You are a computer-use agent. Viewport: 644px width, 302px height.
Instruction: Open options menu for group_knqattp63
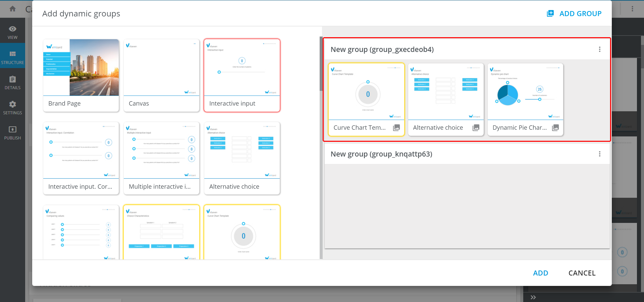click(x=600, y=154)
